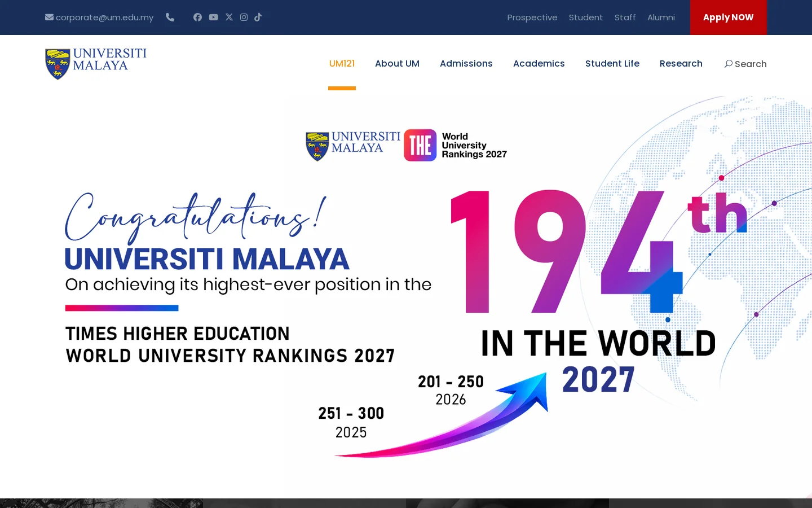Image resolution: width=812 pixels, height=508 pixels.
Task: Click the search magnifier icon
Action: coord(729,64)
